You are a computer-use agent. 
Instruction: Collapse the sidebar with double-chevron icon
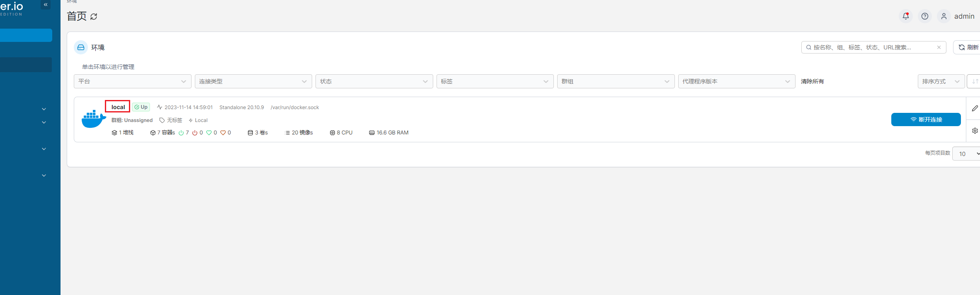point(46,5)
